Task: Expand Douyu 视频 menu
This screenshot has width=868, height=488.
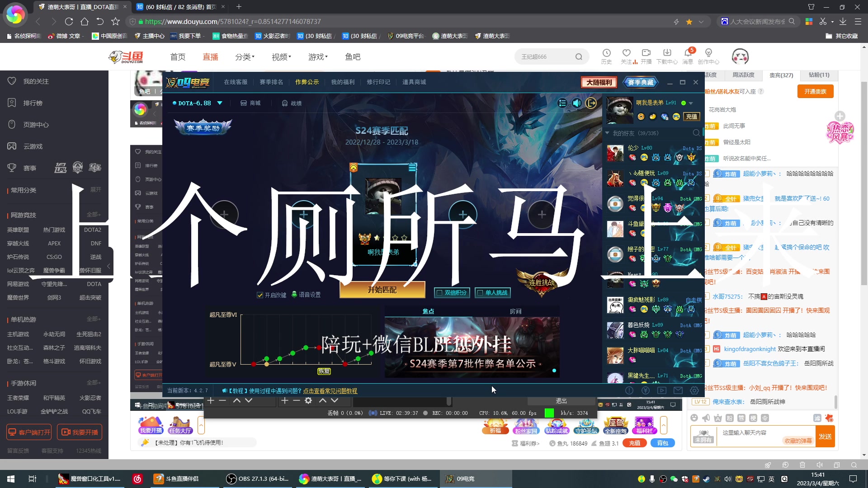Action: click(281, 56)
